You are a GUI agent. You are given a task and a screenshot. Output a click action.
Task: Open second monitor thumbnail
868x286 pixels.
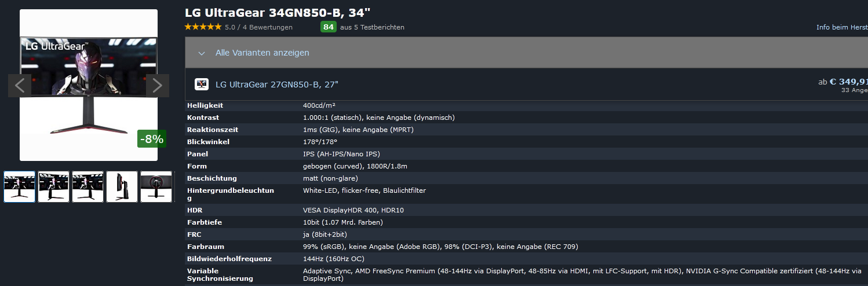pyautogui.click(x=54, y=186)
